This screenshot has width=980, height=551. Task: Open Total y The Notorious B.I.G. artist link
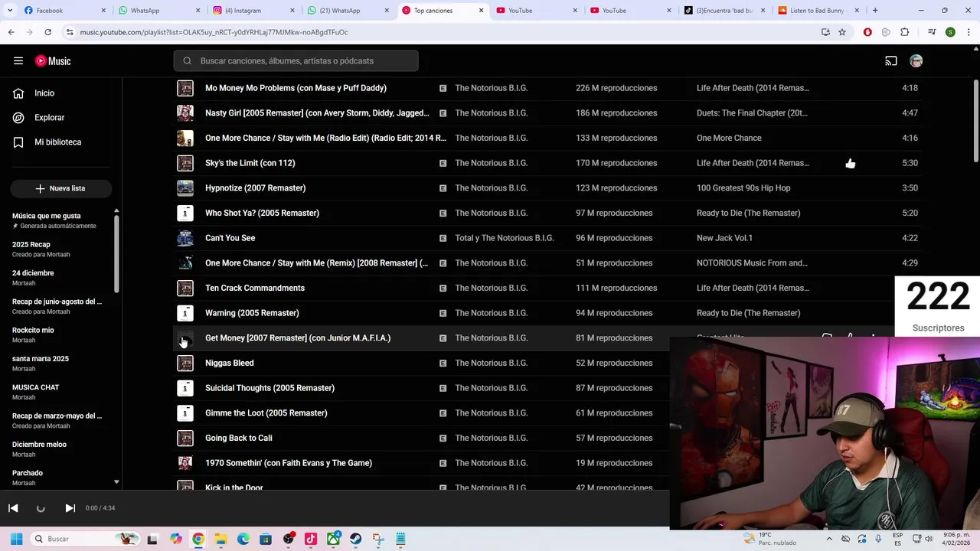click(505, 238)
